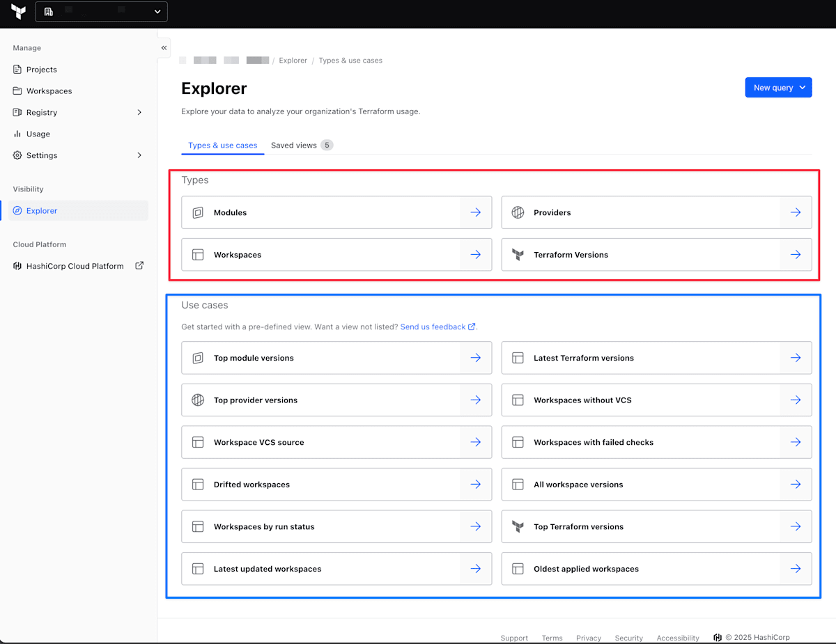The width and height of the screenshot is (836, 644).
Task: Open Oldest applied workspaces use case
Action: [x=656, y=569]
